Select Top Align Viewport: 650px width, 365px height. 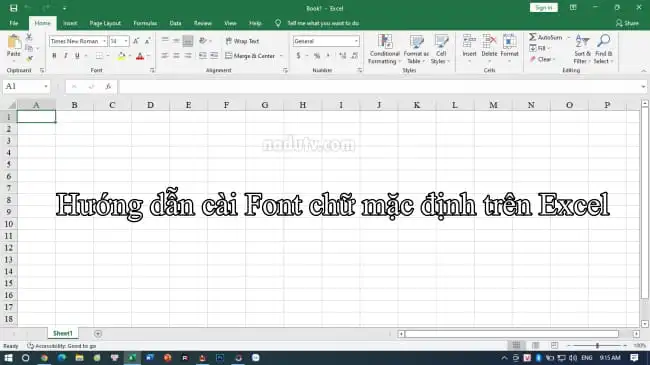click(x=165, y=40)
